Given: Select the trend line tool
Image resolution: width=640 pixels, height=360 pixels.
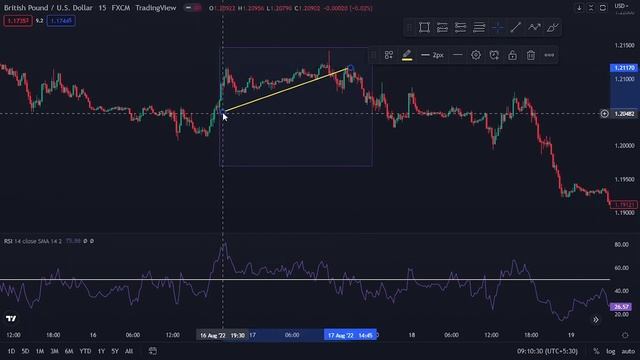Looking at the screenshot, I should pos(516,27).
